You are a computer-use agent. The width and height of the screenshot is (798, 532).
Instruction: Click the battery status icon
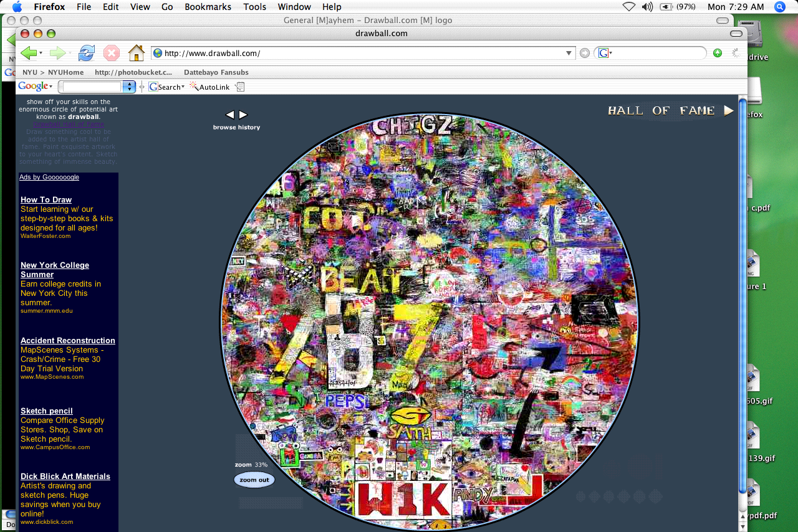click(666, 7)
